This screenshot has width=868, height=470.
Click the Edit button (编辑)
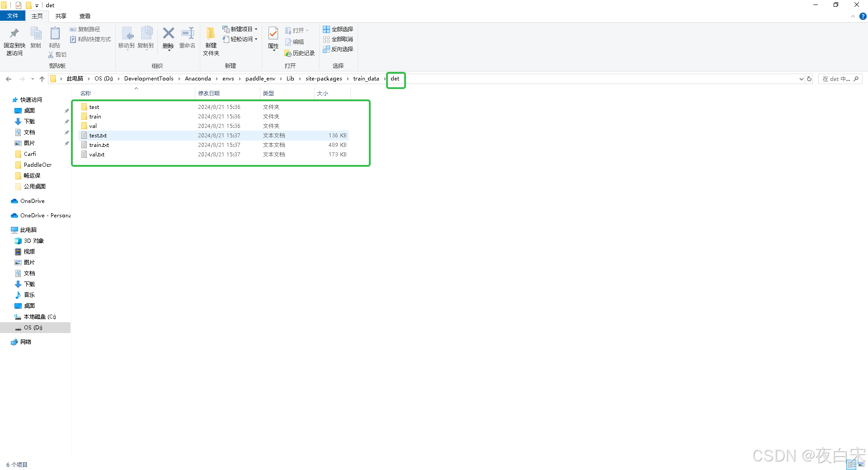[294, 42]
